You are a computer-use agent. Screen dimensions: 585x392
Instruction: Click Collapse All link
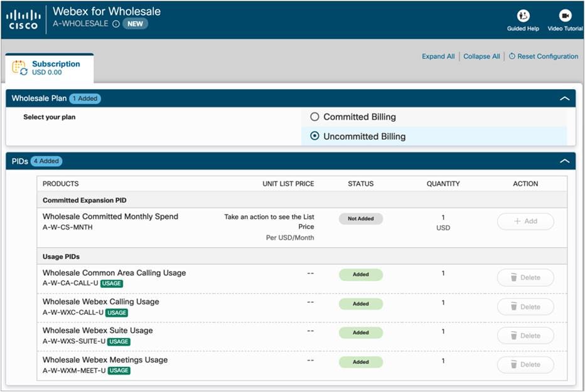click(x=481, y=56)
